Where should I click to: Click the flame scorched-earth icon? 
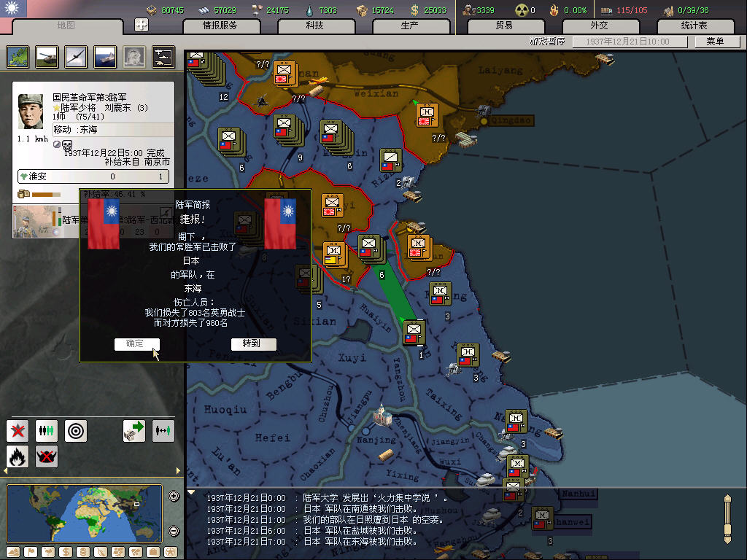[x=18, y=456]
